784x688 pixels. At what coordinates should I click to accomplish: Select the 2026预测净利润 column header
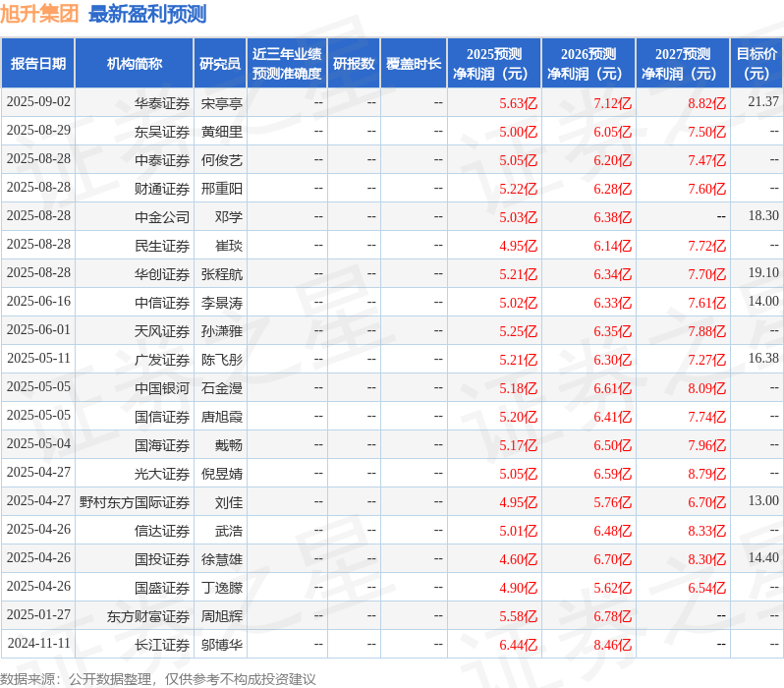588,64
